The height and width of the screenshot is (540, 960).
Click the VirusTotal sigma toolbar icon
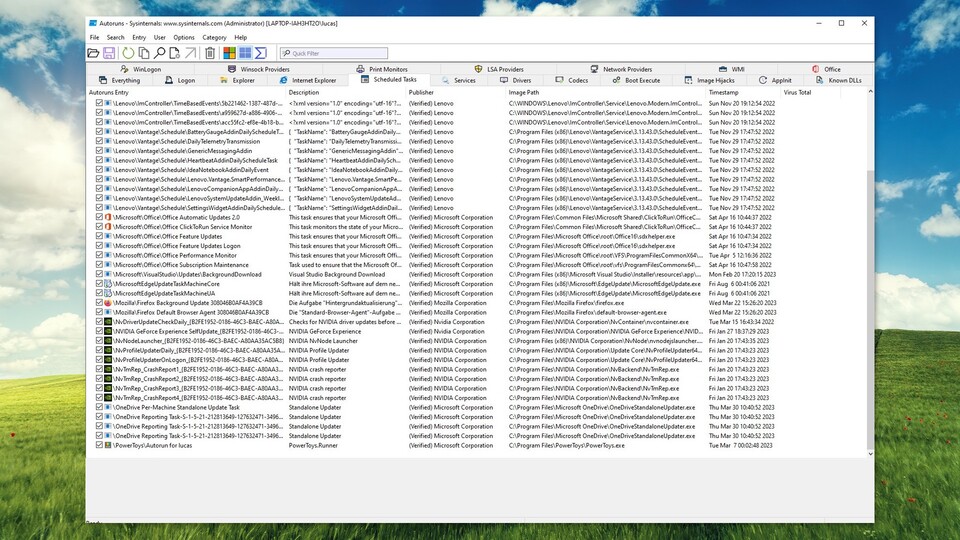[x=261, y=53]
